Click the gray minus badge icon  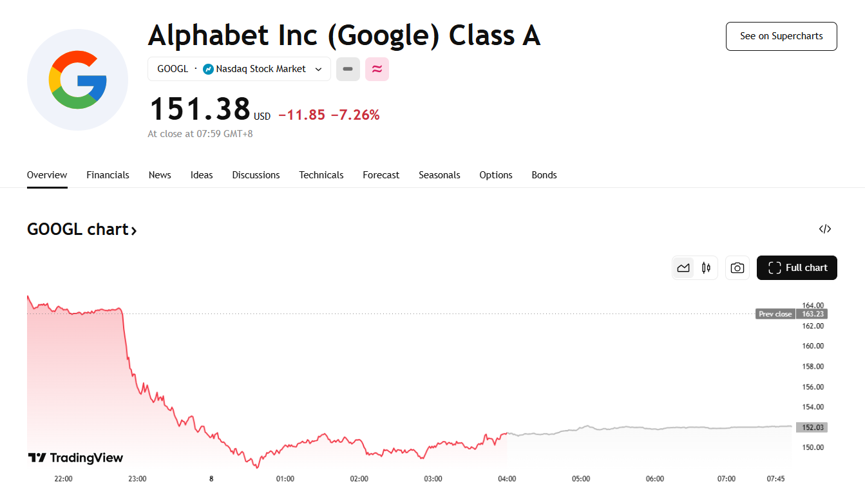(348, 69)
